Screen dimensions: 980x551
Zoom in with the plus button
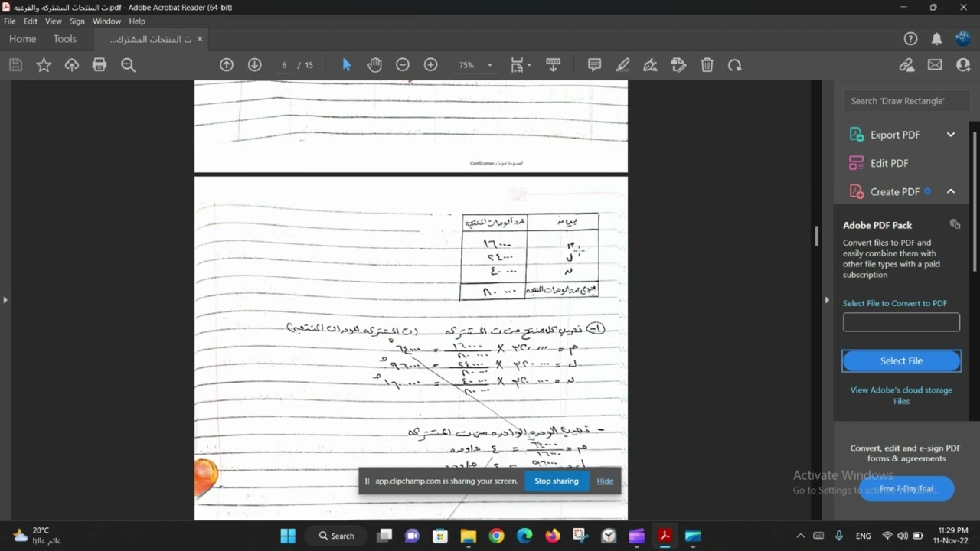click(431, 65)
